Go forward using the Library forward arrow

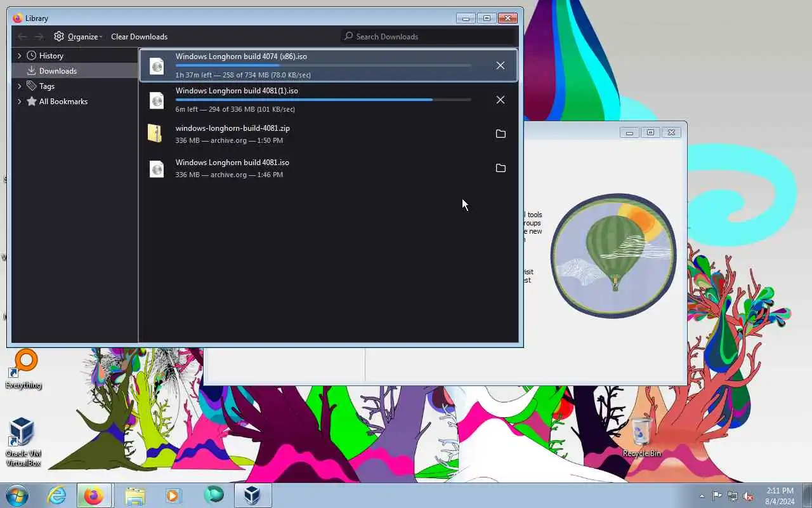[x=39, y=36]
